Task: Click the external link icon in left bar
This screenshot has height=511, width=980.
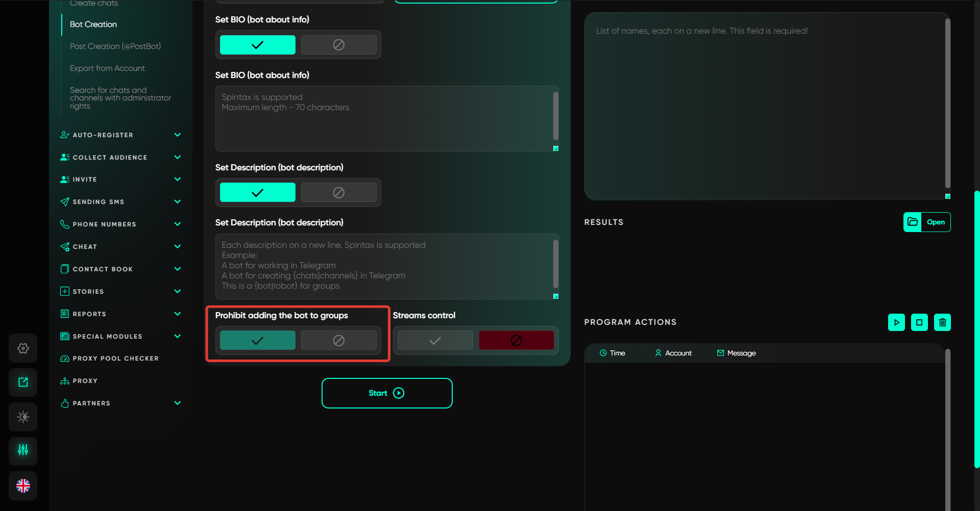Action: point(23,382)
